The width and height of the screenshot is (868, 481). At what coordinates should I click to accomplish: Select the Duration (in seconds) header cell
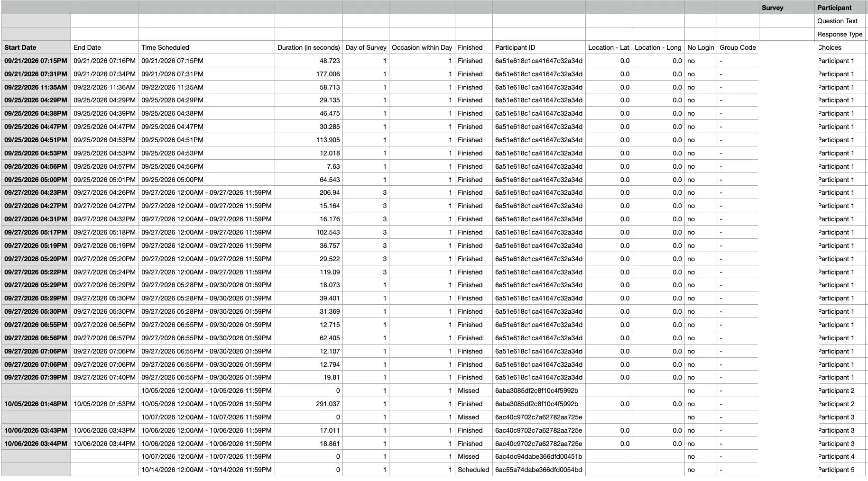309,47
